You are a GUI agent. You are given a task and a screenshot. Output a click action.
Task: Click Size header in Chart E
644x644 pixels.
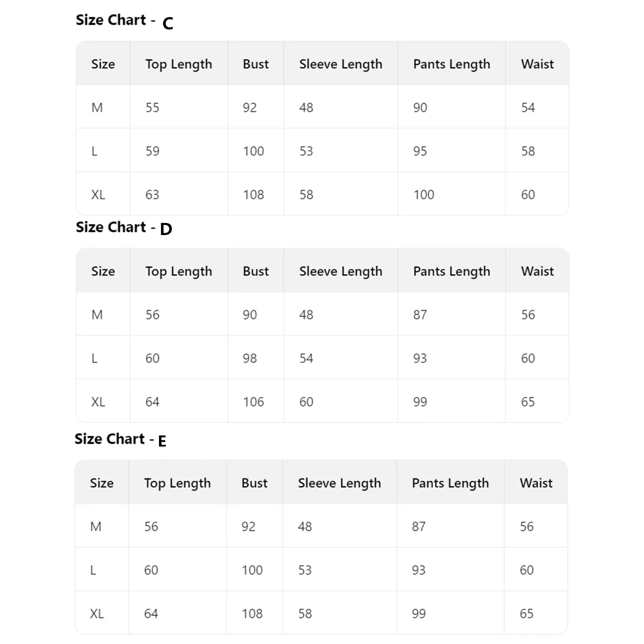point(102,483)
